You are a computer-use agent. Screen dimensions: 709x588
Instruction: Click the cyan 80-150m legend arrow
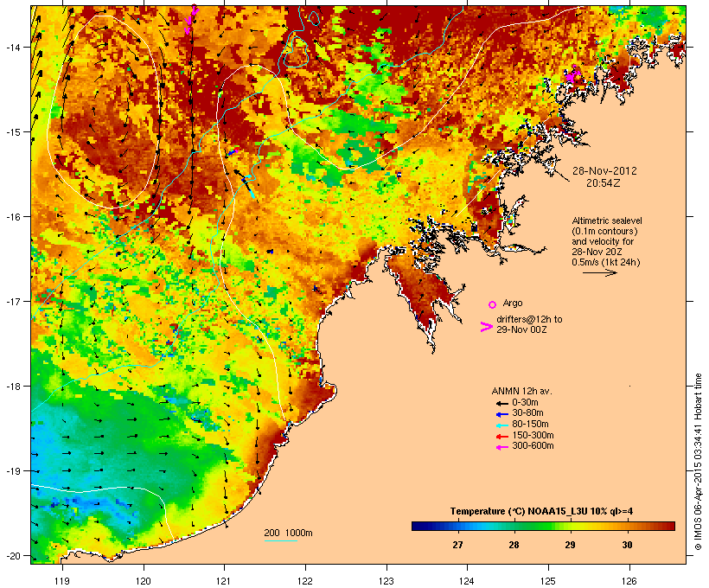point(501,425)
